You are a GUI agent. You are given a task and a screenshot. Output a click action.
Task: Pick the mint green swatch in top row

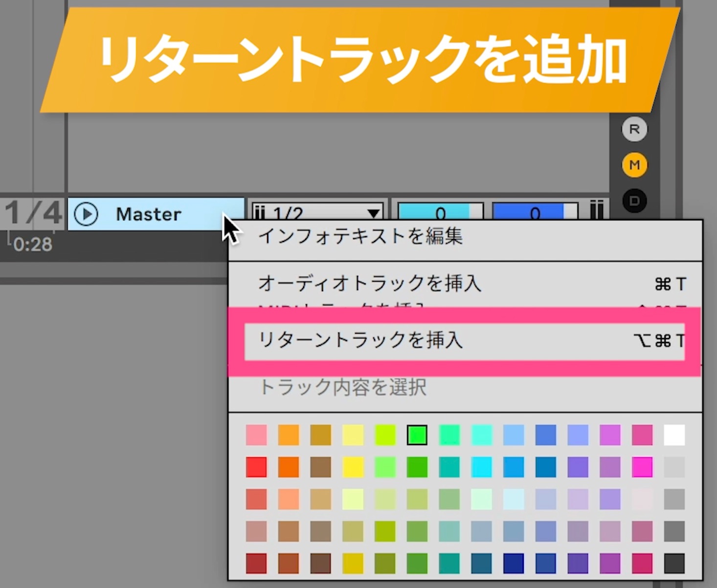pos(449,435)
